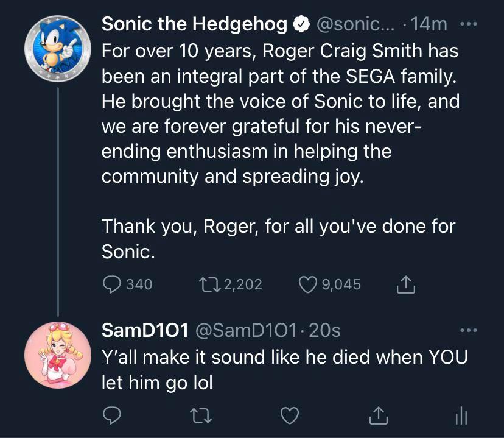The width and height of the screenshot is (504, 438).
Task: Select the share icon on Sonic's tweet
Action: click(407, 284)
